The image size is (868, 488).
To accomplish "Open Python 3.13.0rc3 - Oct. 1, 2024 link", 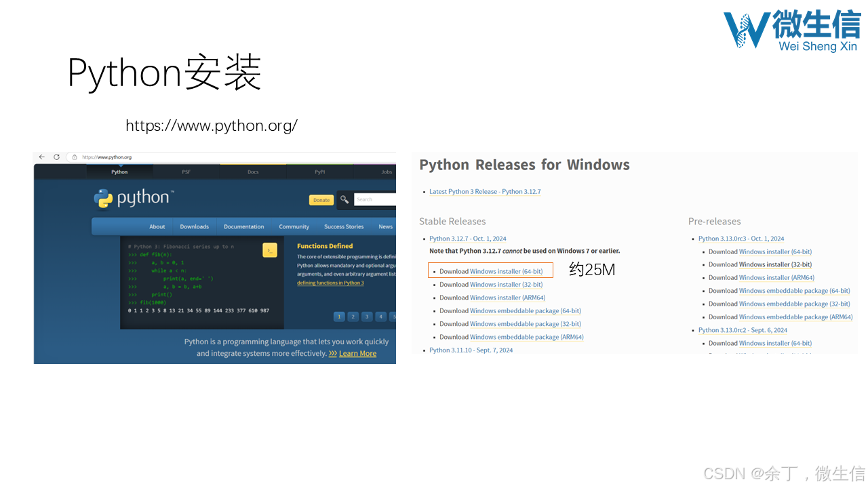I will 741,239.
